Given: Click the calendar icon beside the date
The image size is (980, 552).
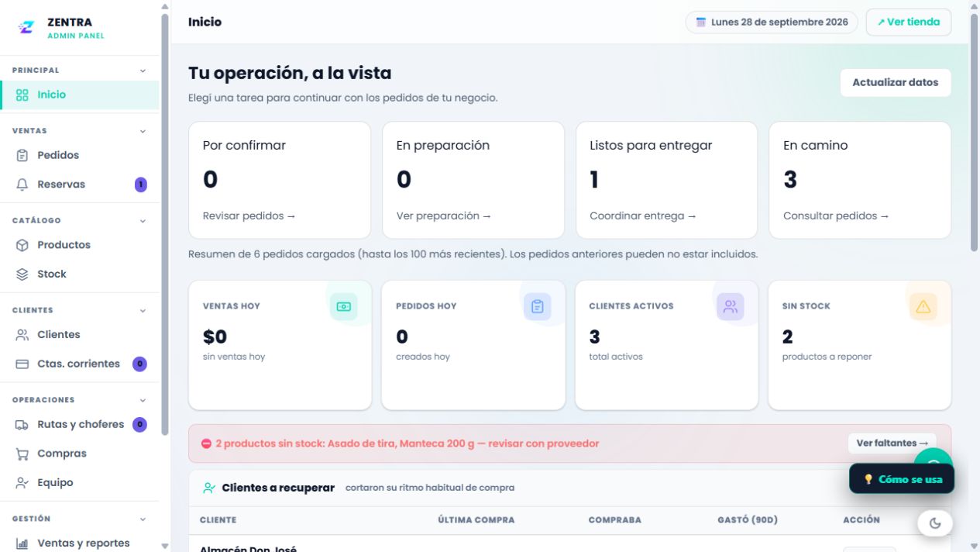Looking at the screenshot, I should coord(701,22).
